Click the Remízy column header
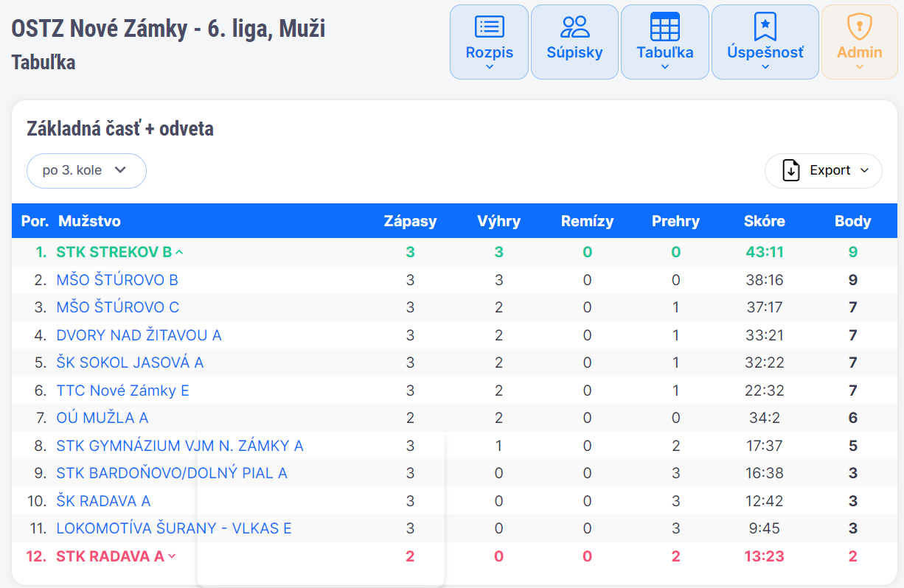The width and height of the screenshot is (904, 588). tap(588, 221)
